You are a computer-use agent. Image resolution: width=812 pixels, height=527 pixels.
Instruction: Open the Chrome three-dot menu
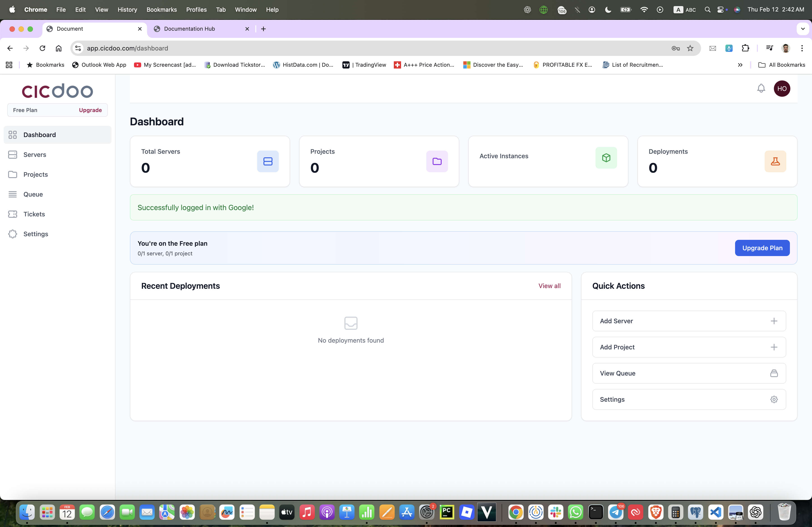(802, 48)
